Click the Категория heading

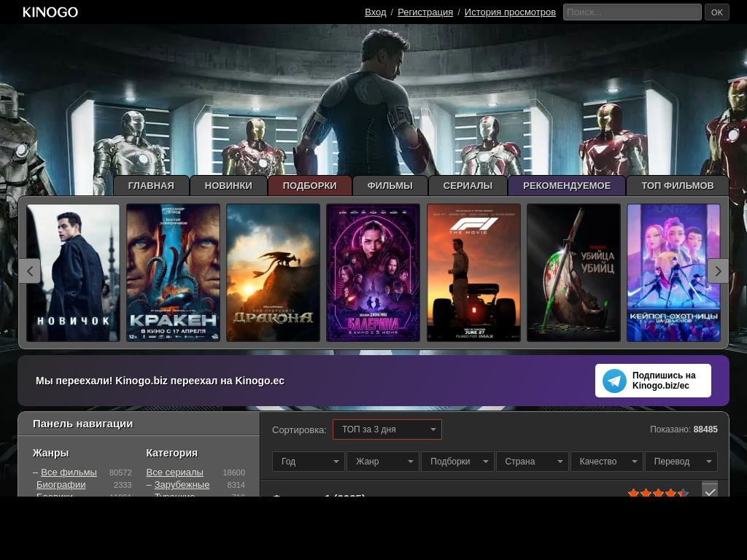pos(172,453)
